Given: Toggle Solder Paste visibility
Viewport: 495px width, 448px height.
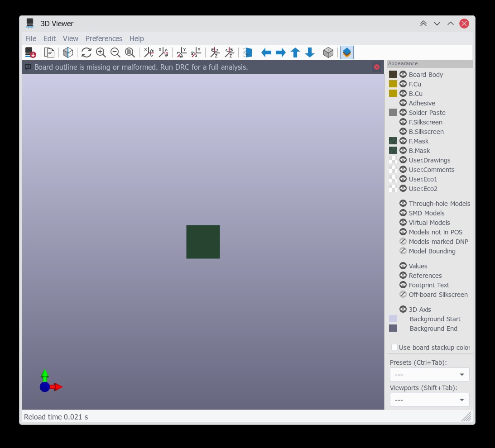Looking at the screenshot, I should pyautogui.click(x=403, y=112).
